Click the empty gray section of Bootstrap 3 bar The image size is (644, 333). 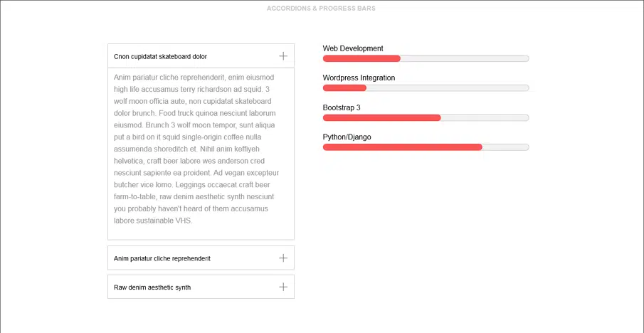pyautogui.click(x=485, y=117)
